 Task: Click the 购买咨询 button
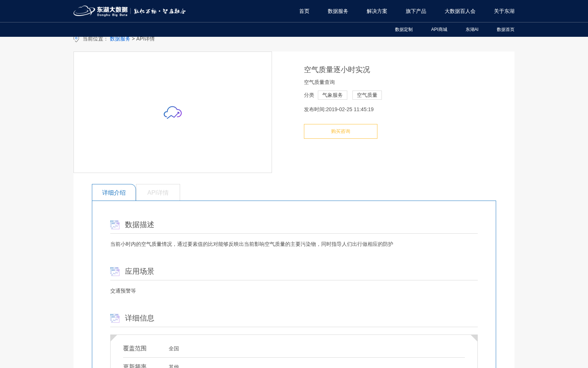[x=341, y=131]
